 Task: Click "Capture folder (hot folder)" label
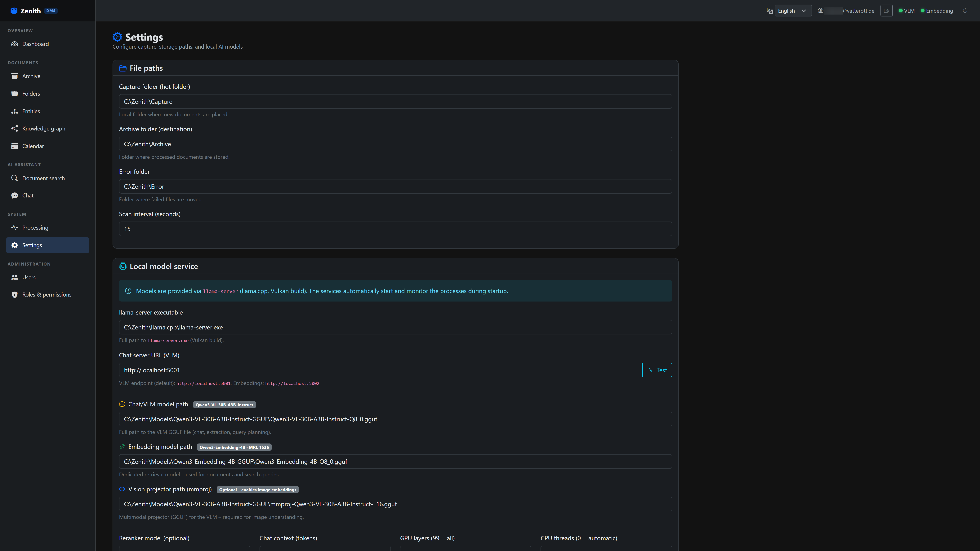154,87
